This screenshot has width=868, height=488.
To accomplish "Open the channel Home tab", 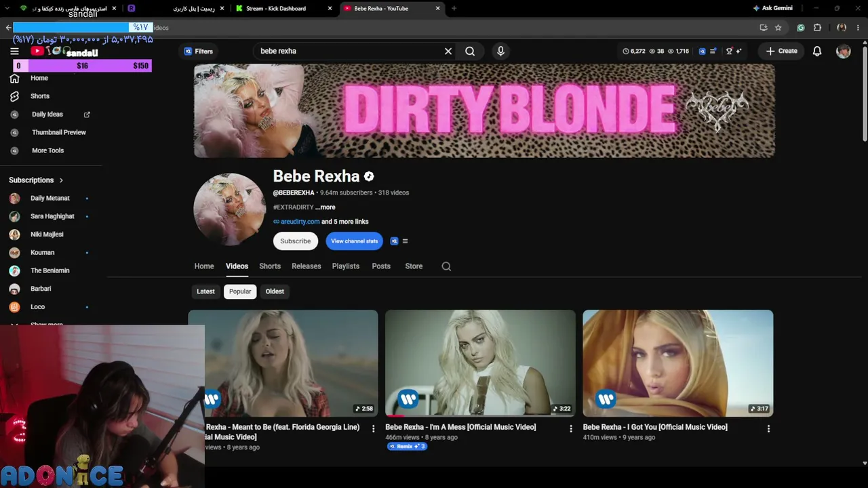I will pos(204,266).
